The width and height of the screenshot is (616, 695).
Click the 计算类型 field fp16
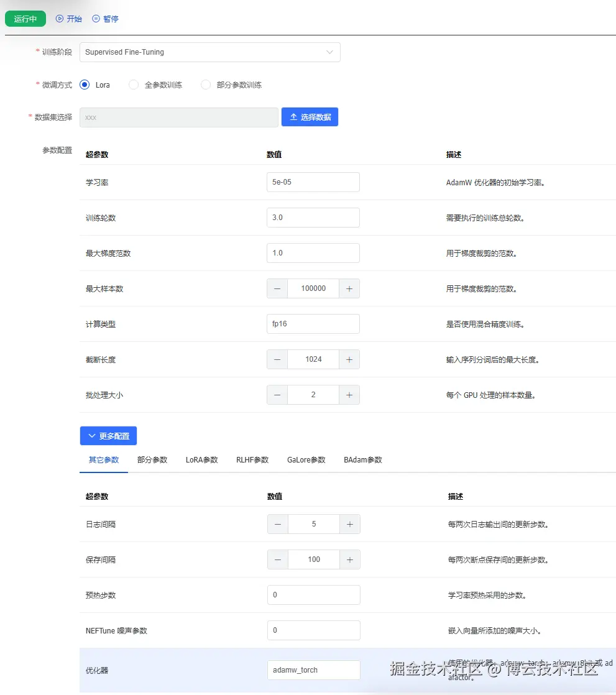point(313,324)
